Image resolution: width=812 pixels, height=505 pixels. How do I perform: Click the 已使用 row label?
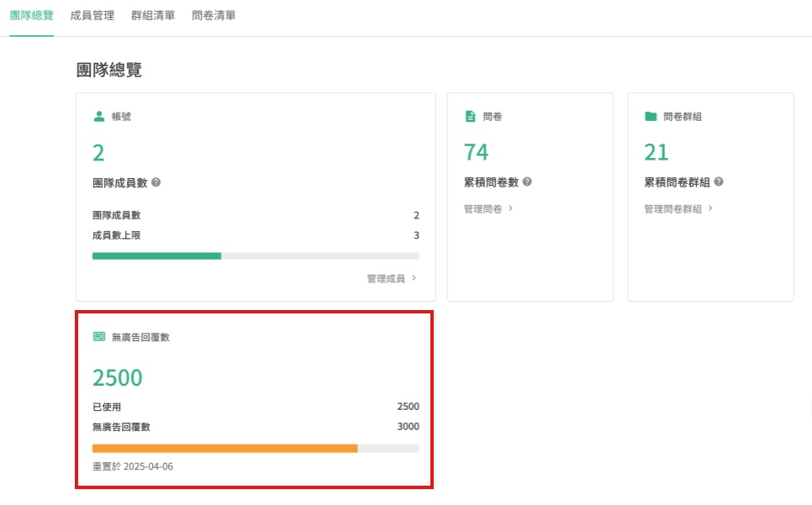coord(107,407)
